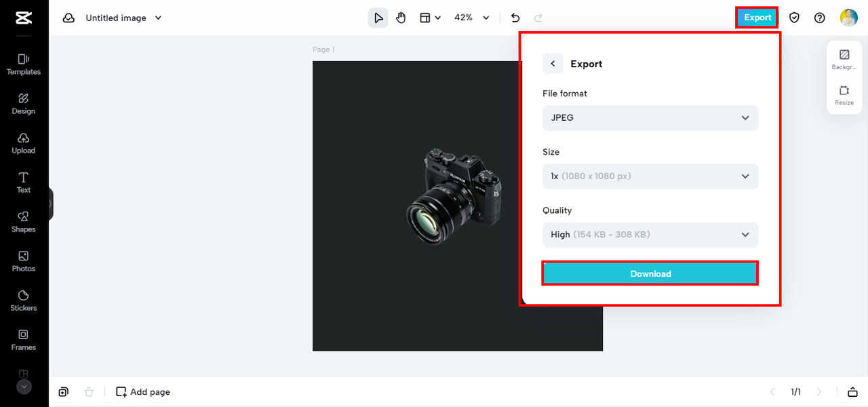Click the 1/1 page counter
Viewport: 868px width, 407px height.
(795, 392)
